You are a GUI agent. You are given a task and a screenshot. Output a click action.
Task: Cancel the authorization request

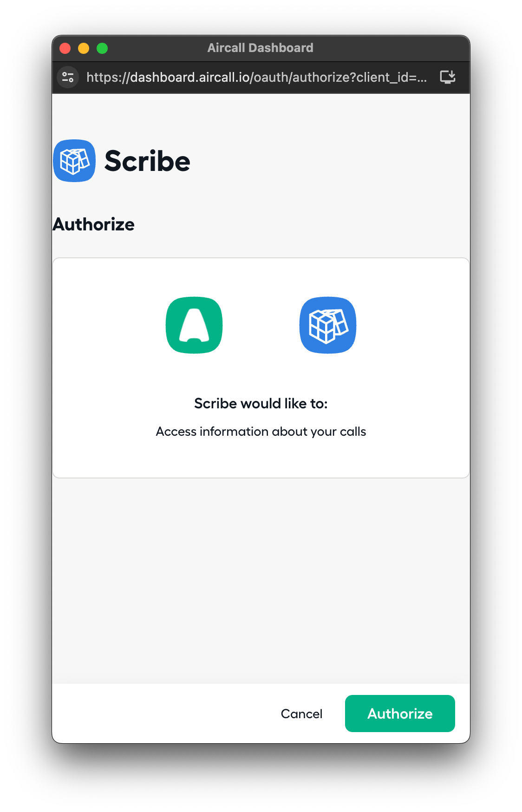(x=301, y=714)
